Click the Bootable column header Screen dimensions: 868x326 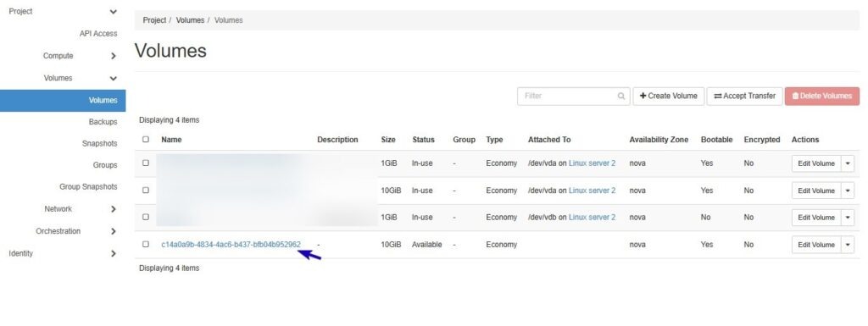click(716, 140)
